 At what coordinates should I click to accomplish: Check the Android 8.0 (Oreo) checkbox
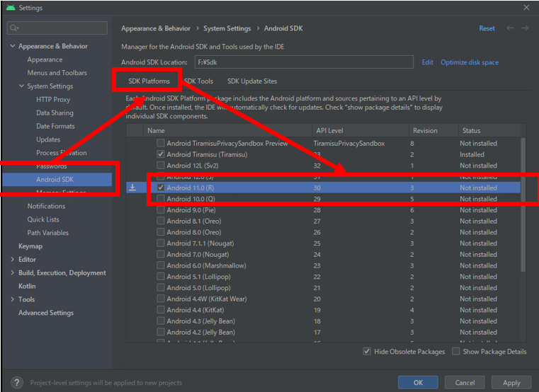coord(161,232)
